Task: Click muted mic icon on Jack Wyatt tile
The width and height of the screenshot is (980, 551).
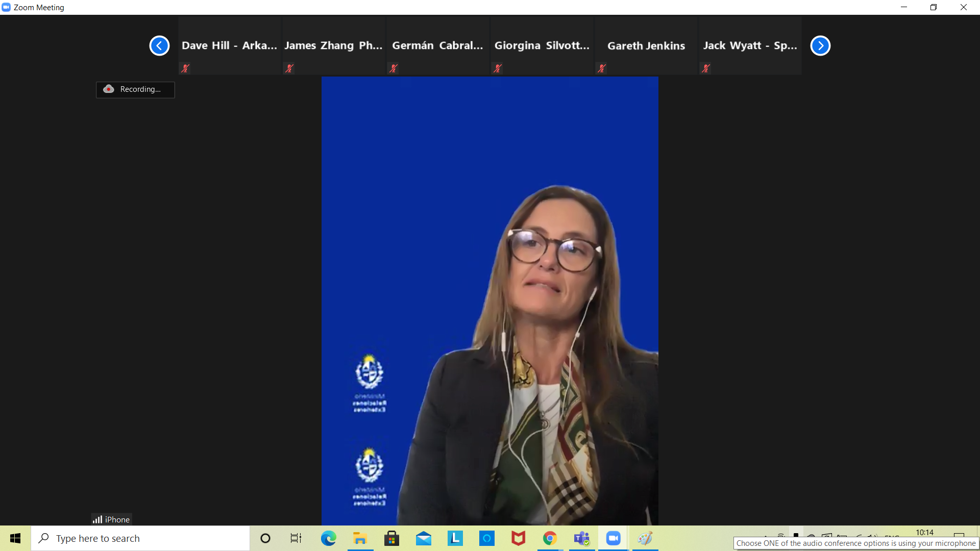Action: [706, 68]
